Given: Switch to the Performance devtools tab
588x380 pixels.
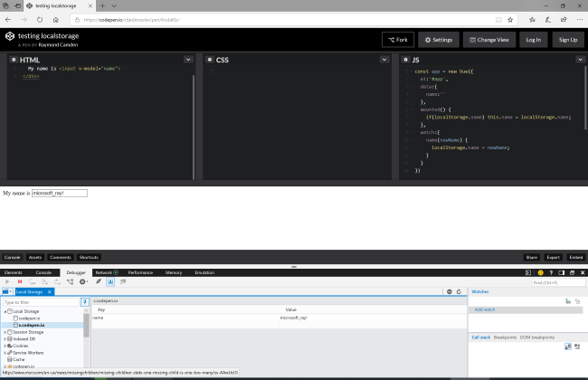Looking at the screenshot, I should 140,272.
